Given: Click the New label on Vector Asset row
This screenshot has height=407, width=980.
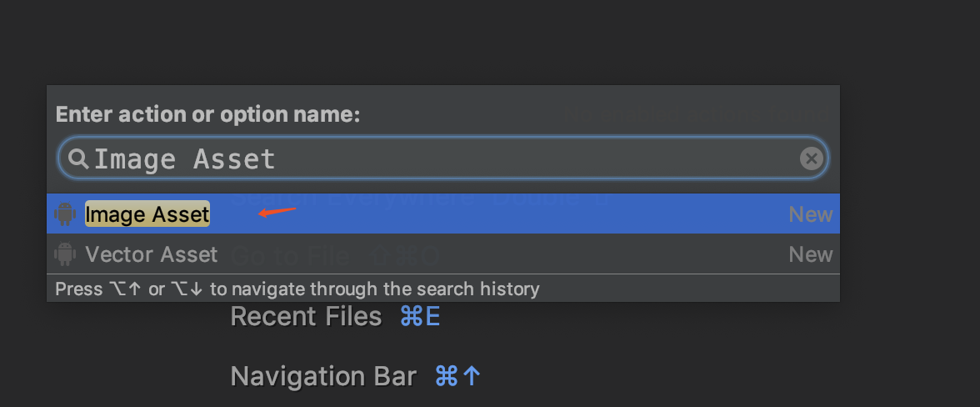Looking at the screenshot, I should click(x=811, y=254).
